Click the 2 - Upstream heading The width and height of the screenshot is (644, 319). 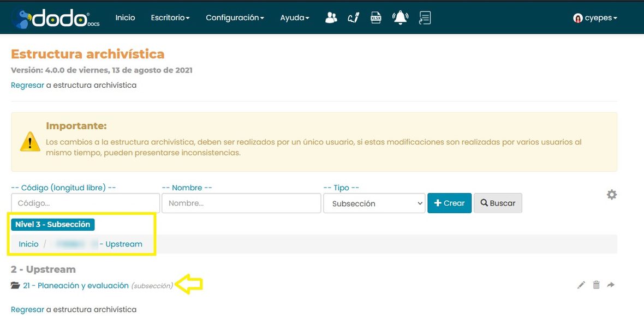(43, 269)
